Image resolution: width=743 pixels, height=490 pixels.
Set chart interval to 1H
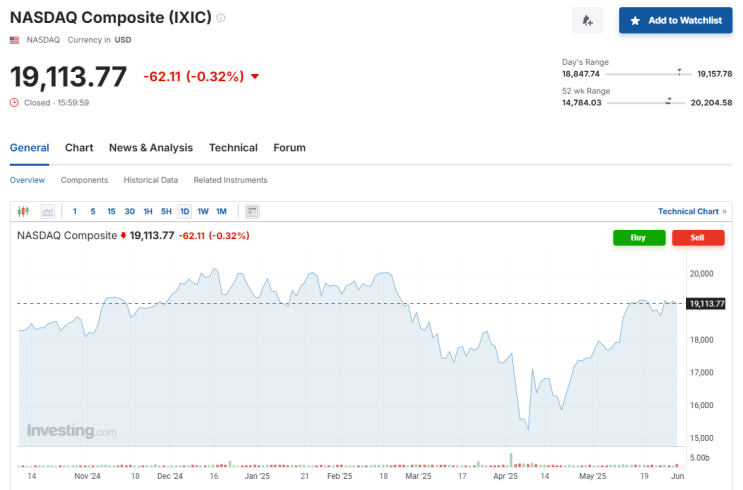(x=148, y=211)
